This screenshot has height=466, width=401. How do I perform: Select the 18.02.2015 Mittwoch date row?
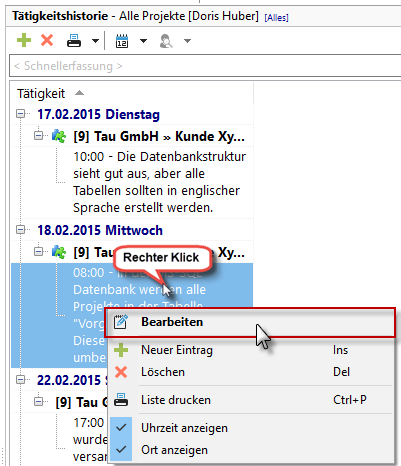[x=100, y=230]
